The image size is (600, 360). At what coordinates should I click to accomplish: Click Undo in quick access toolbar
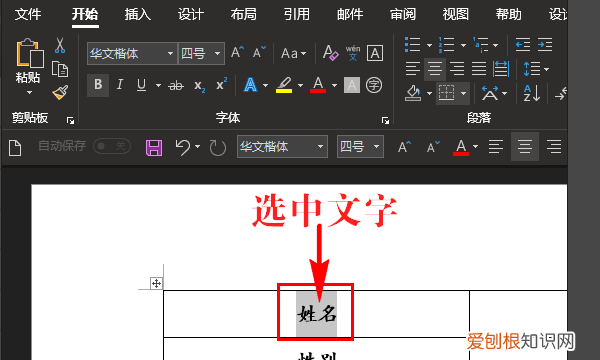tap(183, 147)
